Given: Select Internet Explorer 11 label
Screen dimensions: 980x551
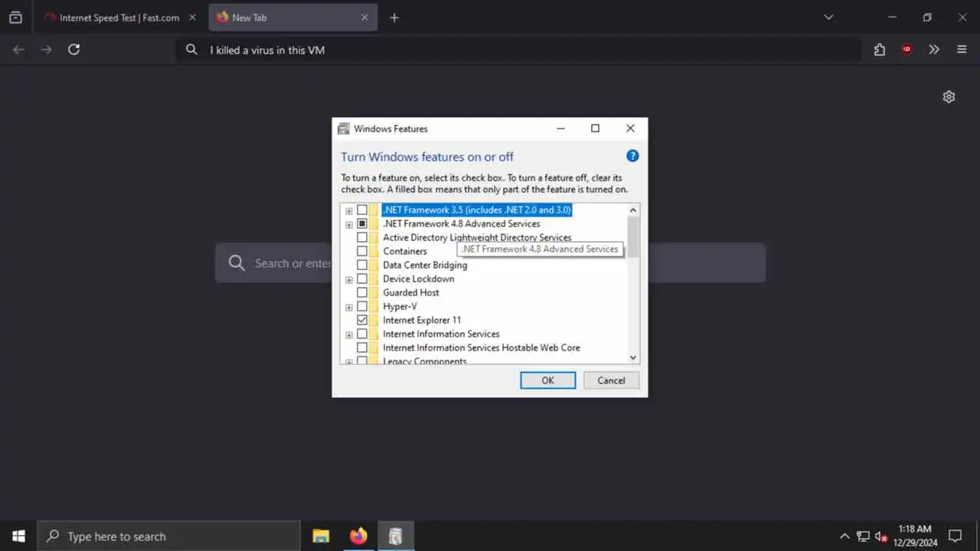Looking at the screenshot, I should (422, 320).
